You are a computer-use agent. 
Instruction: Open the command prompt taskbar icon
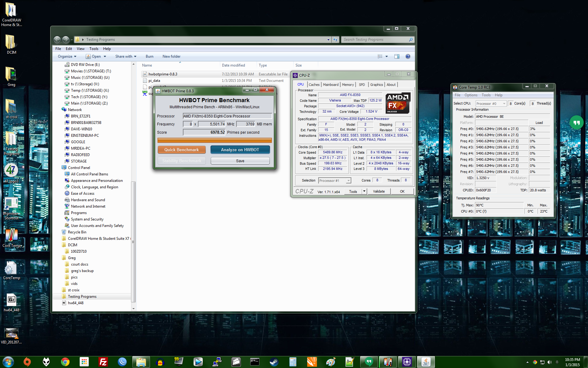point(255,362)
